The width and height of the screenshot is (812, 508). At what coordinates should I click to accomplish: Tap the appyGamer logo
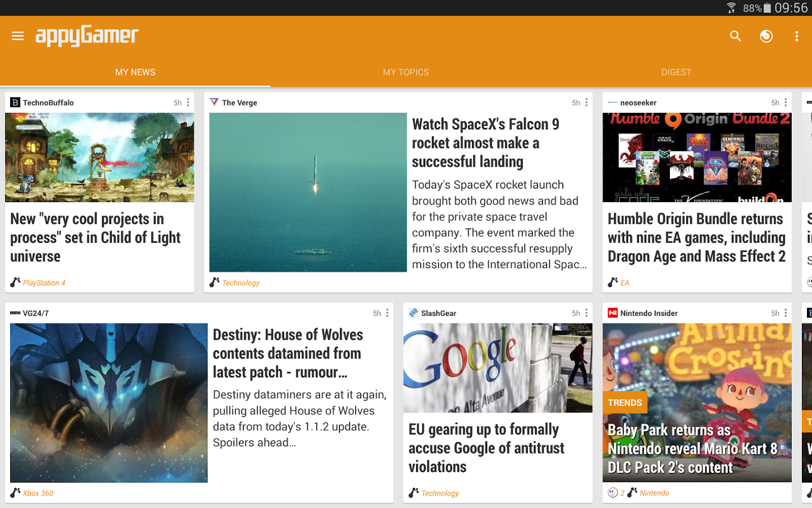coord(87,36)
